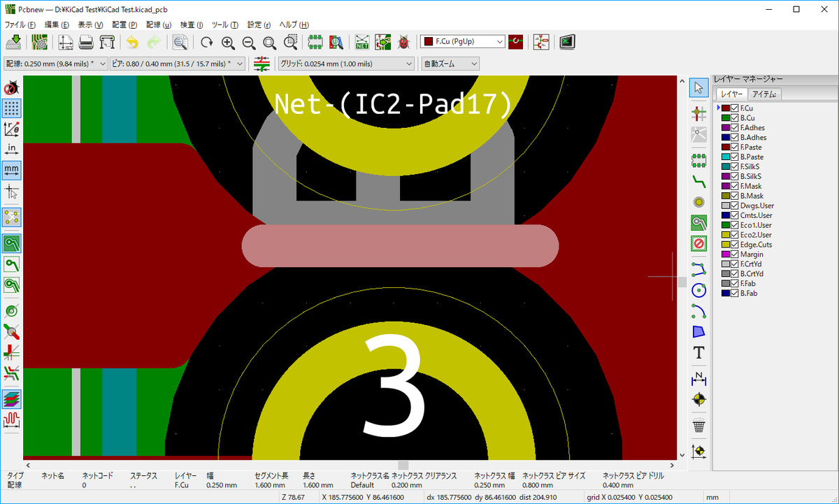This screenshot has height=504, width=839.
Task: Click the F.Cu color swatch
Action: [x=726, y=108]
